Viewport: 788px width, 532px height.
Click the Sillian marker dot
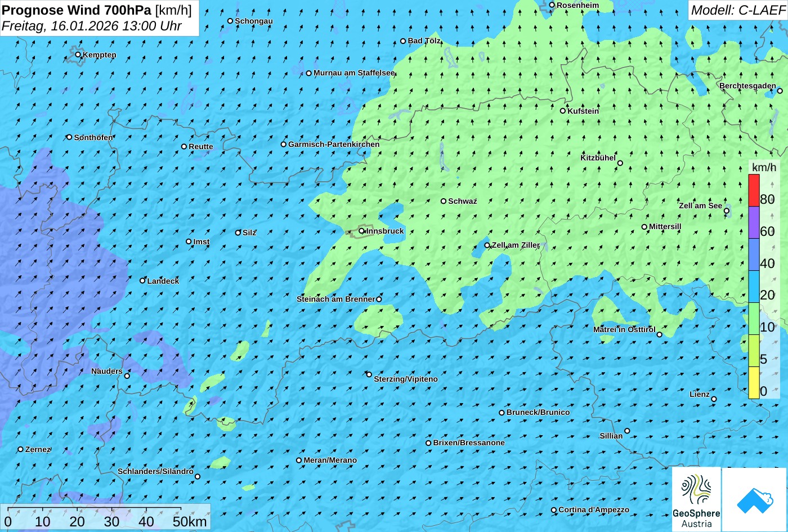click(627, 431)
